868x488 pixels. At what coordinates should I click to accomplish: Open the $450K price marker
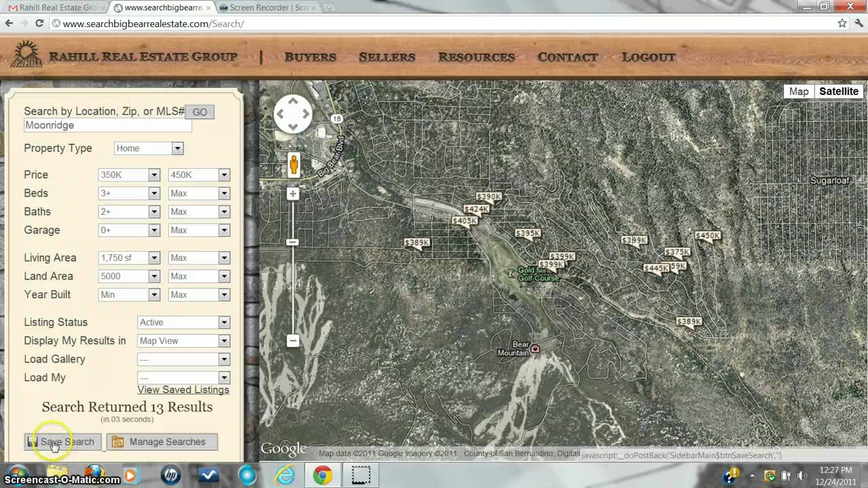708,237
